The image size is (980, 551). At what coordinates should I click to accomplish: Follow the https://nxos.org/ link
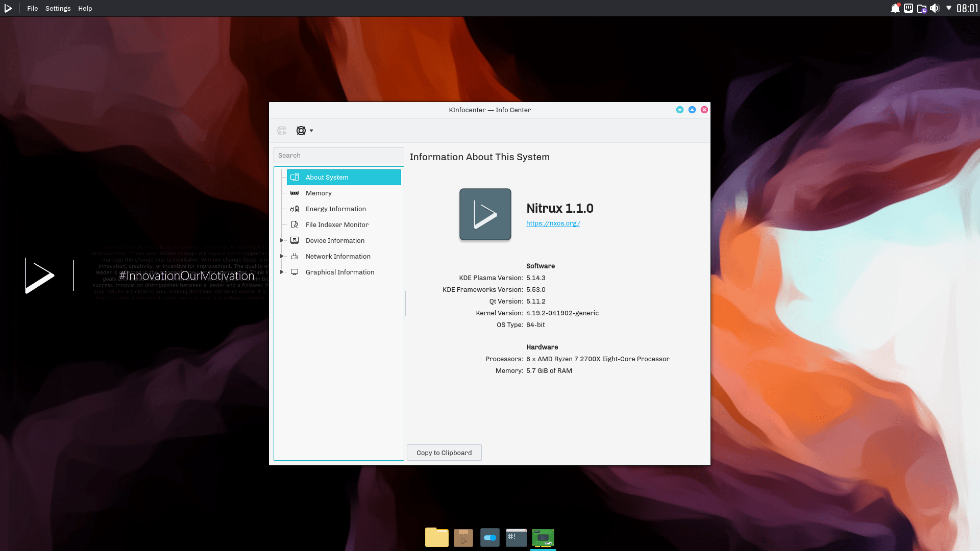pos(553,223)
